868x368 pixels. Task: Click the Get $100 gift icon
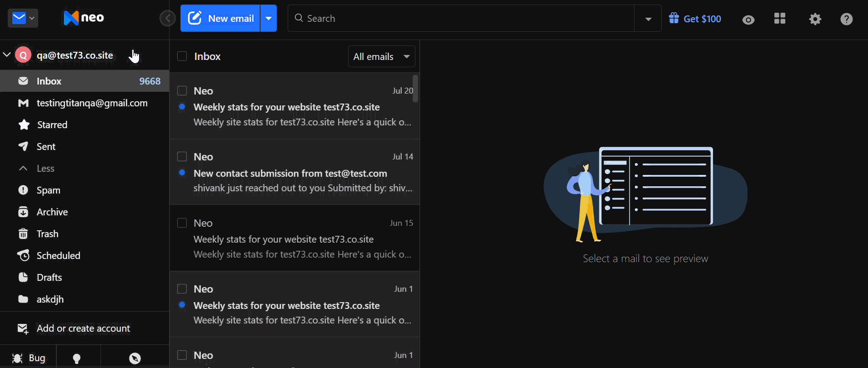click(x=673, y=18)
